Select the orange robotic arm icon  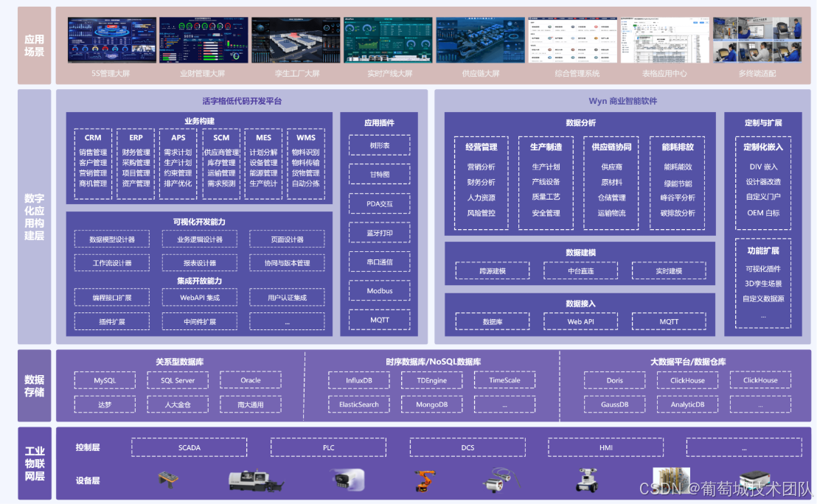pyautogui.click(x=425, y=480)
